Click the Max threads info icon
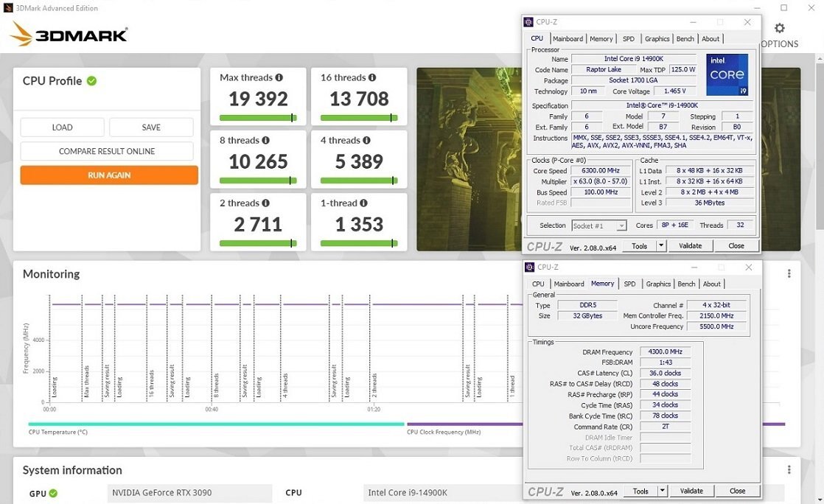The image size is (824, 504). (x=279, y=77)
